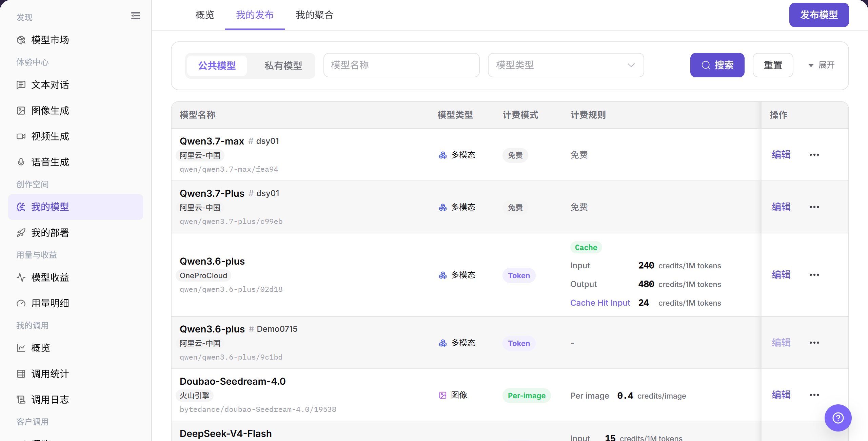Image resolution: width=868 pixels, height=441 pixels.
Task: Select the 私有模型 toggle
Action: click(283, 65)
